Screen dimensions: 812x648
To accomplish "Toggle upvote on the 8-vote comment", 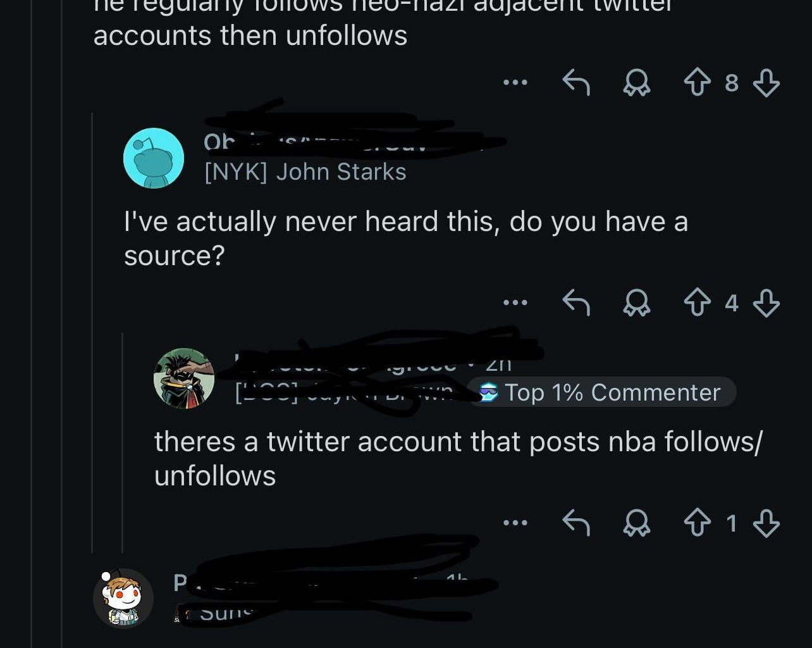I will pos(698,83).
